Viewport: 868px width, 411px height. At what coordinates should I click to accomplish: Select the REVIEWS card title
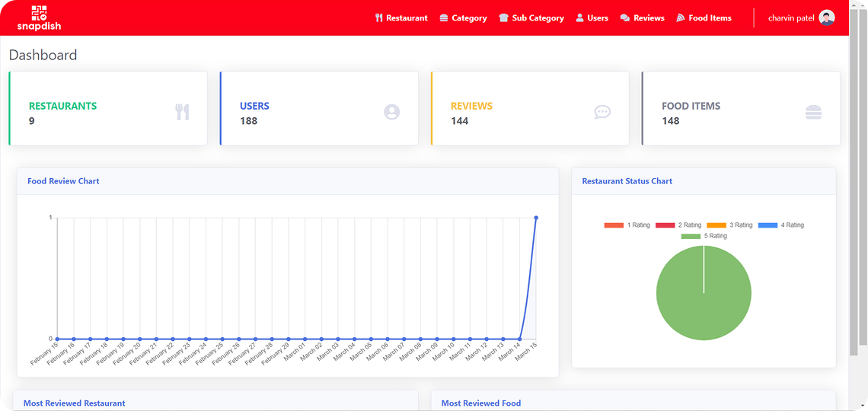(x=471, y=106)
